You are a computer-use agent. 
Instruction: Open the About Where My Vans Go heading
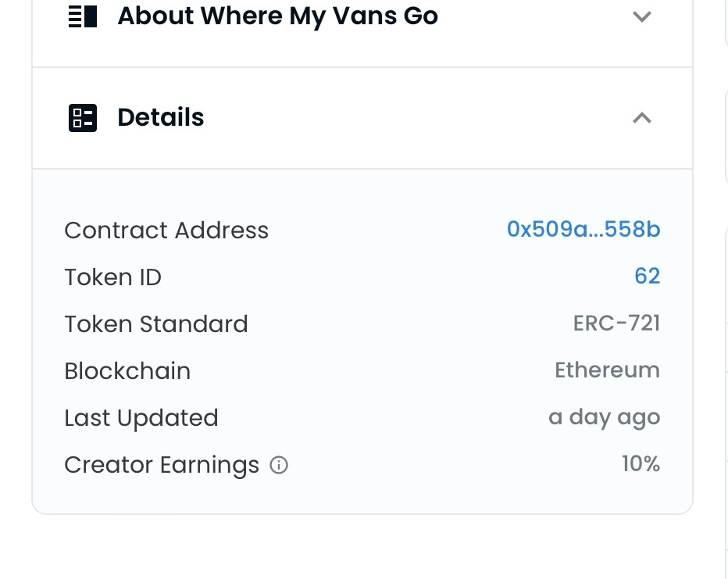[x=277, y=16]
